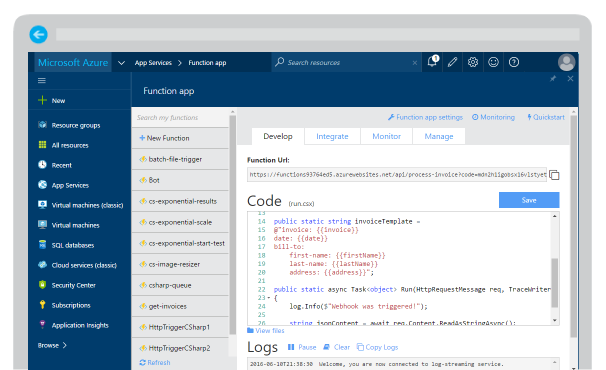Pin the Function app blade
606x370 pixels.
(x=553, y=78)
